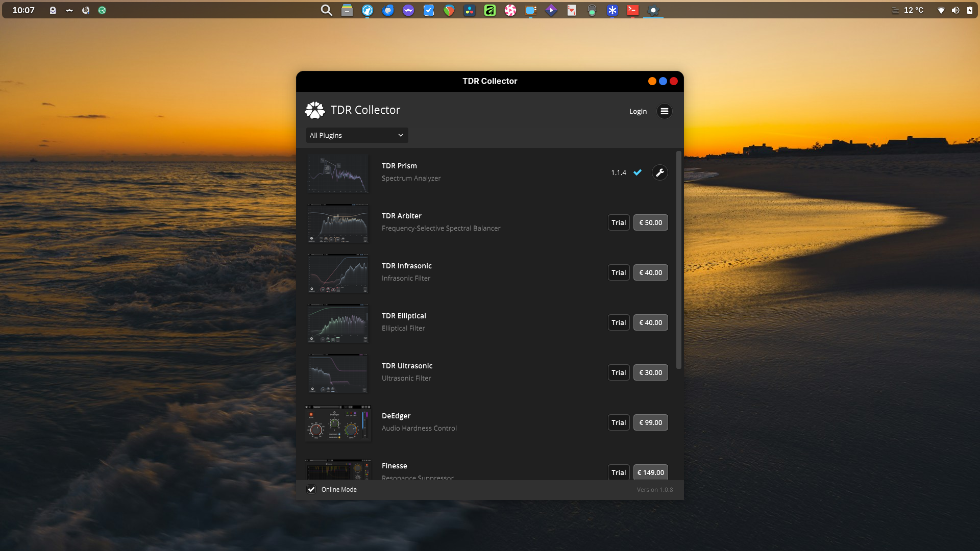Open the Thunderbird mail dock icon
The width and height of the screenshot is (980, 551).
coord(388,10)
